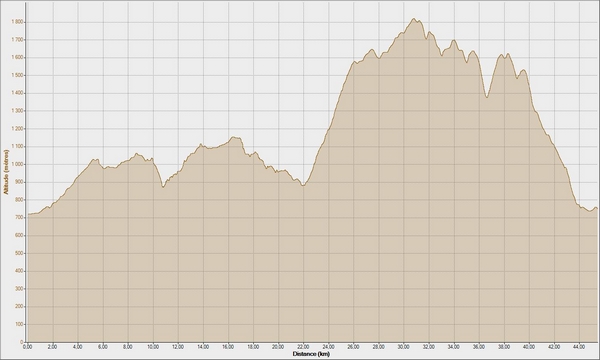Click the highest peak near 31 km
The height and width of the screenshot is (360, 600).
[414, 18]
